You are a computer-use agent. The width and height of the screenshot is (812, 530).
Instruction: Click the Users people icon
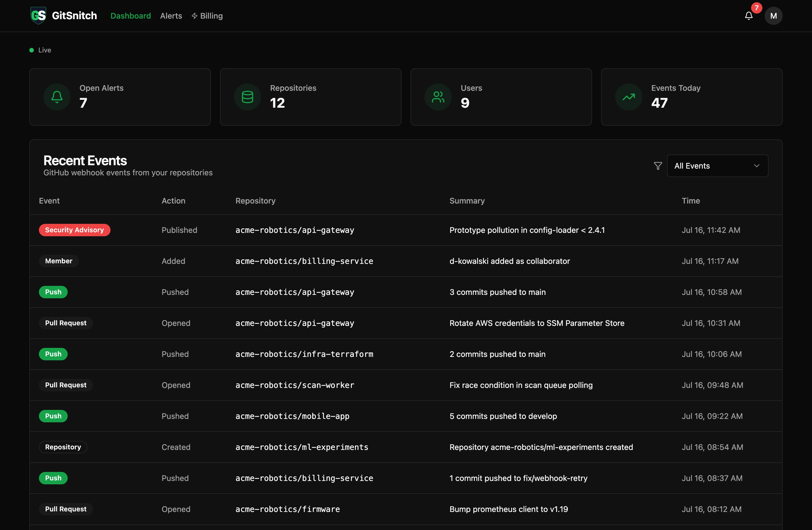pyautogui.click(x=438, y=97)
